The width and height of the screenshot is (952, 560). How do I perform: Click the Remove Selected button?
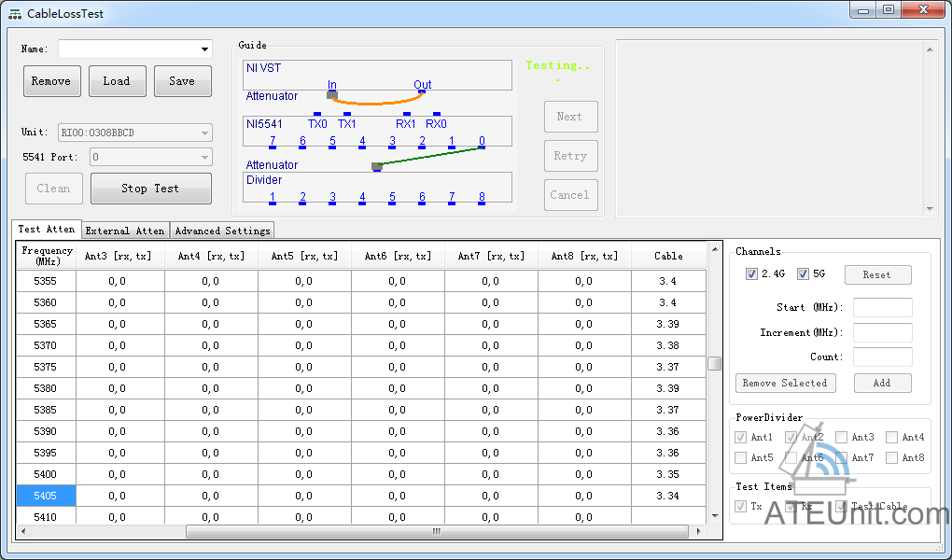(x=785, y=383)
